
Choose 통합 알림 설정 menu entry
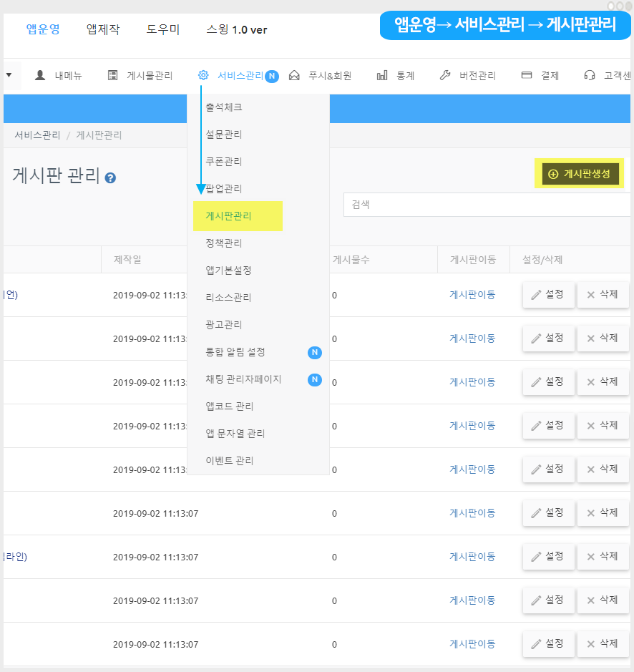235,352
